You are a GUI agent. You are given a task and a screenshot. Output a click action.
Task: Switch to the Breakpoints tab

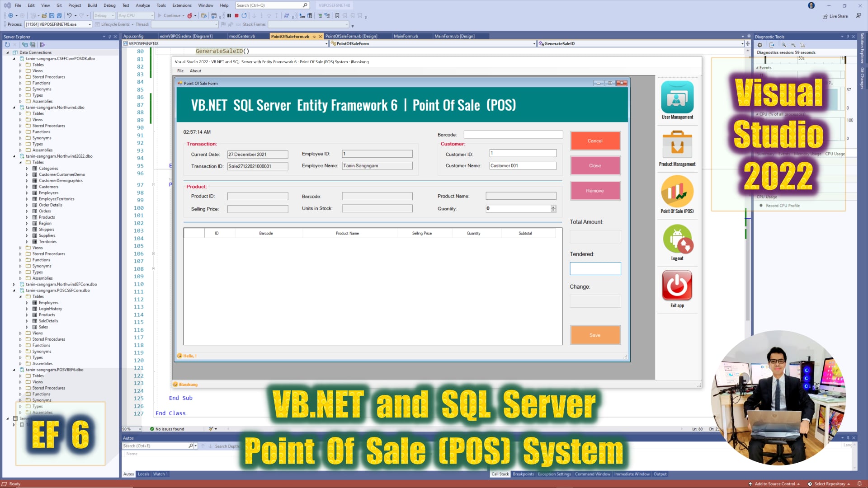tap(523, 474)
